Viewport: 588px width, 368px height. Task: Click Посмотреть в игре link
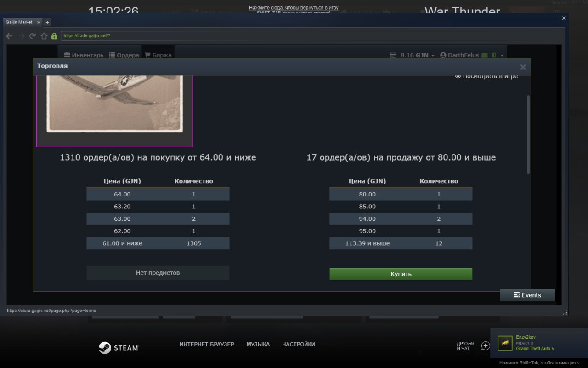(x=486, y=76)
